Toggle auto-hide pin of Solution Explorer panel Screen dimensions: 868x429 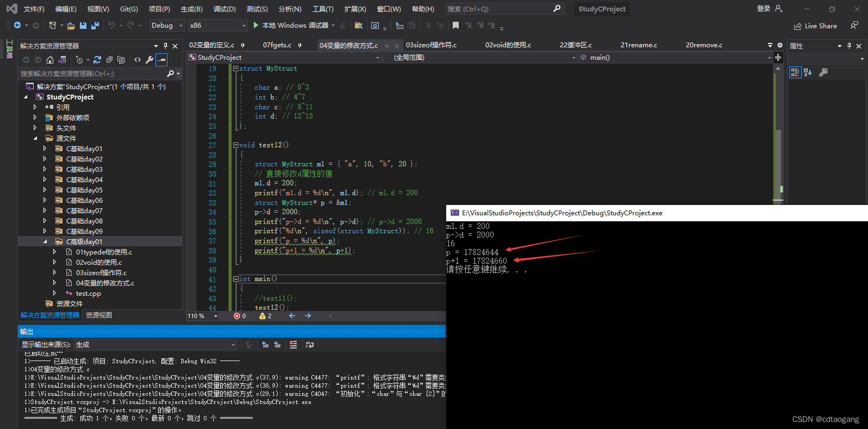(165, 46)
